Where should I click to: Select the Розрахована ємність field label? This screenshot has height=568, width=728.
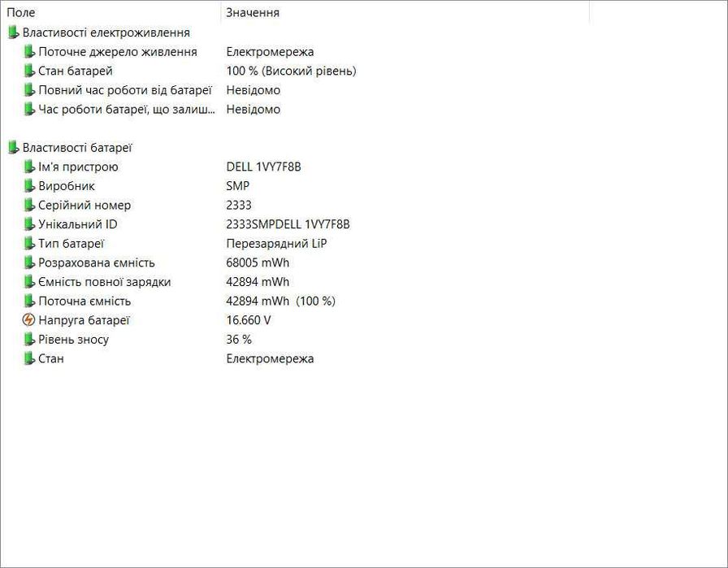(x=96, y=262)
